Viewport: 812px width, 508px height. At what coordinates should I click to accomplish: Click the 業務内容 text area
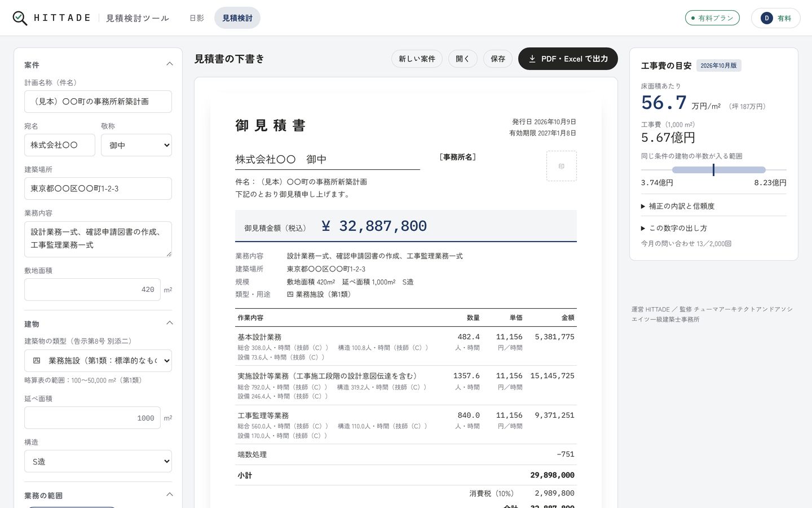coord(98,239)
